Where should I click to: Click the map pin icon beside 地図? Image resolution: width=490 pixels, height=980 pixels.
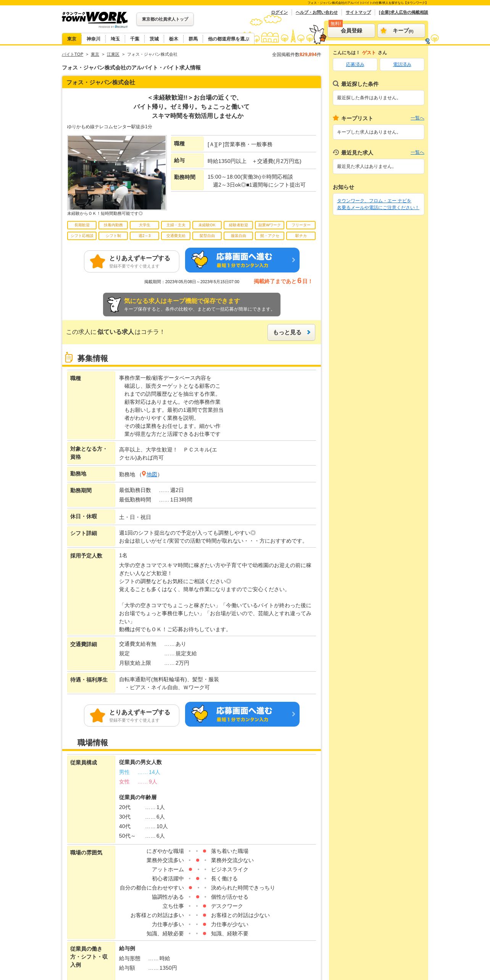[144, 474]
